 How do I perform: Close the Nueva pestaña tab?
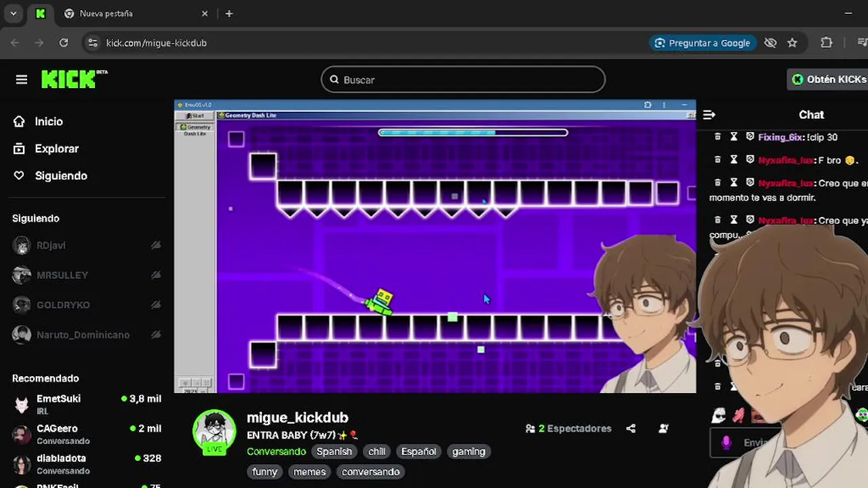205,14
